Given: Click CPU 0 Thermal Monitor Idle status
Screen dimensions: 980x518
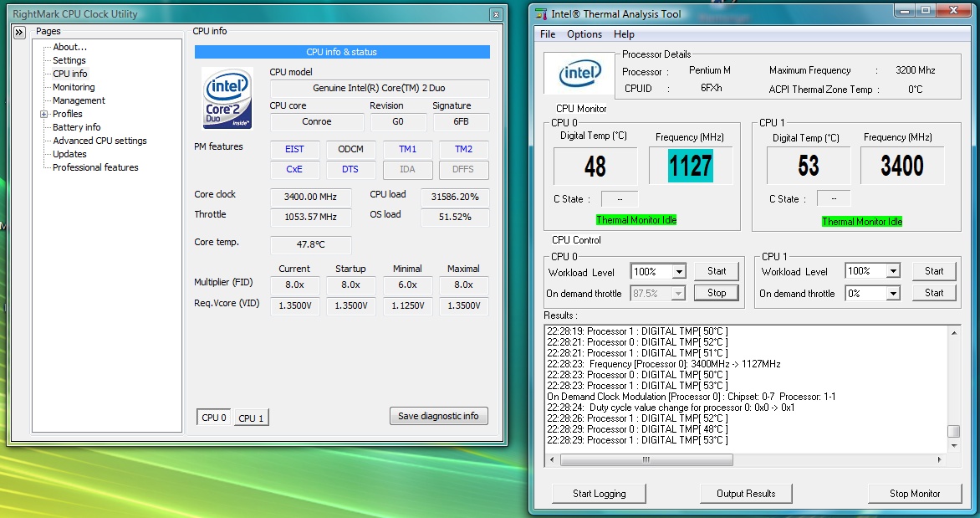Looking at the screenshot, I should pos(636,220).
